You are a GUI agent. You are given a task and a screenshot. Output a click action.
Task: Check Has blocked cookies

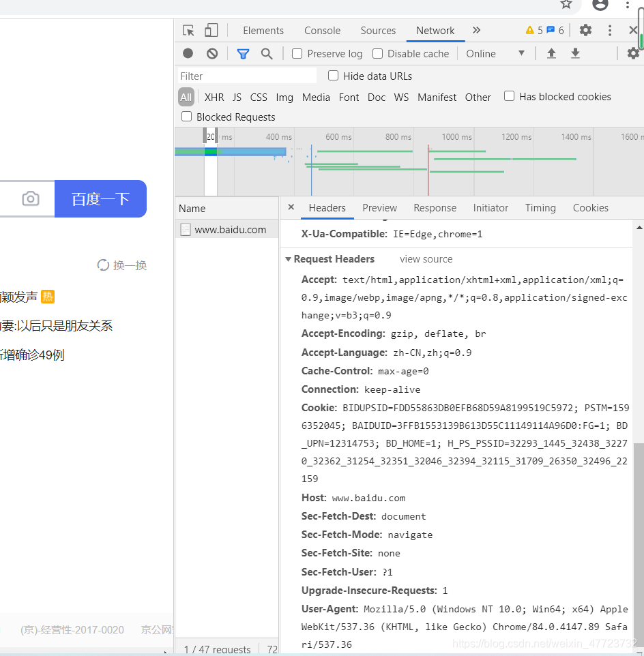[509, 95]
